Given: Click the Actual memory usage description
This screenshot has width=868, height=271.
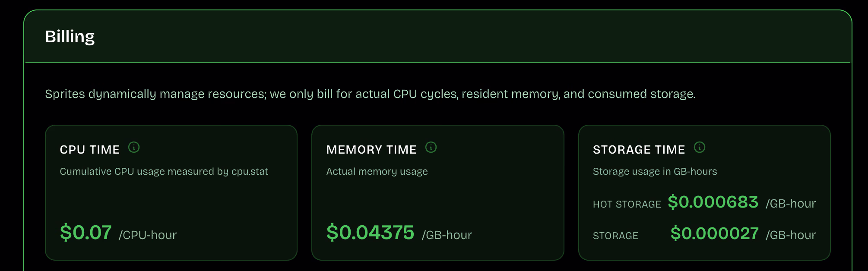Looking at the screenshot, I should tap(377, 171).
